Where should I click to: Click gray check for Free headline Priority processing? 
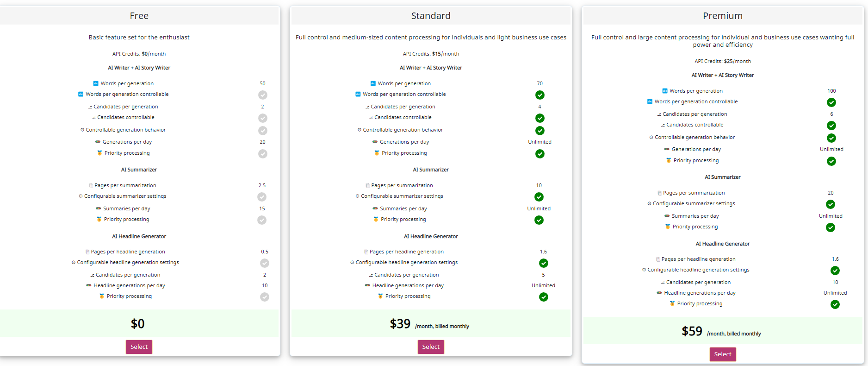pos(265,297)
